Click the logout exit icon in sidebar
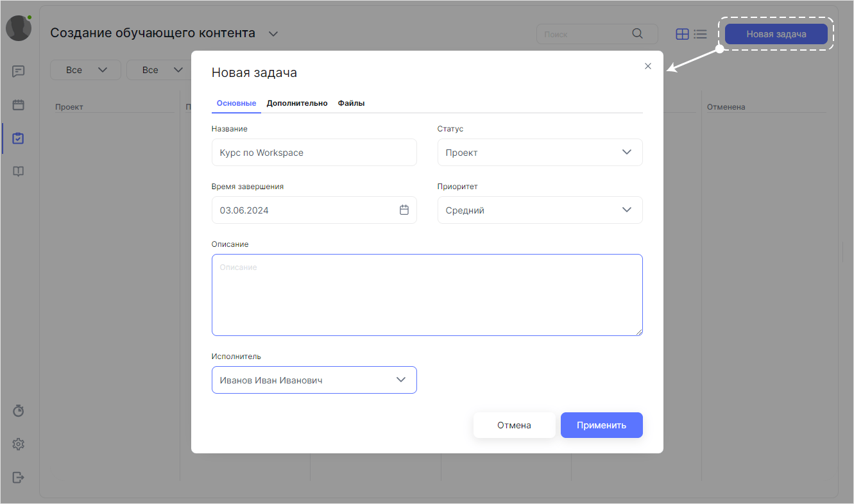This screenshot has height=504, width=854. [19, 477]
